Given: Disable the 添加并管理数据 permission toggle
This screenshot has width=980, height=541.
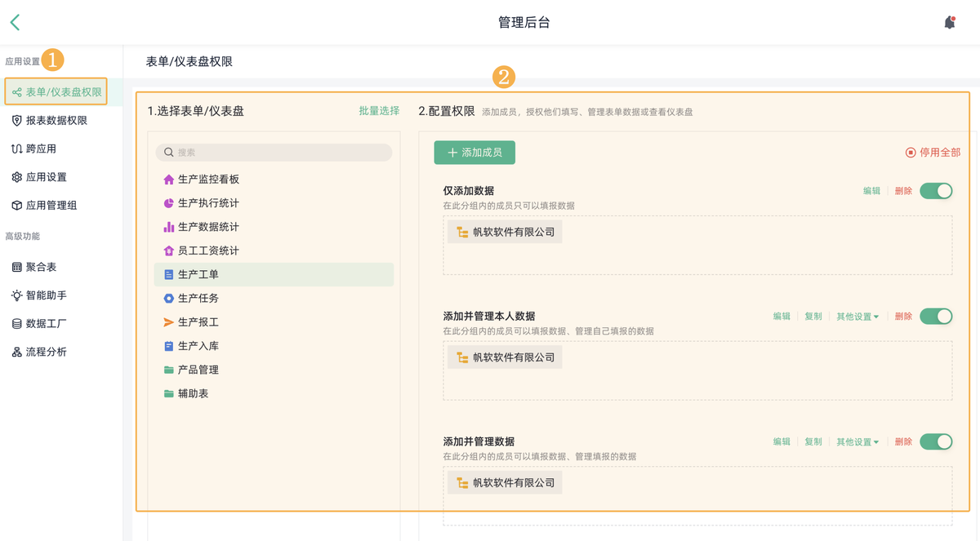Looking at the screenshot, I should [936, 441].
